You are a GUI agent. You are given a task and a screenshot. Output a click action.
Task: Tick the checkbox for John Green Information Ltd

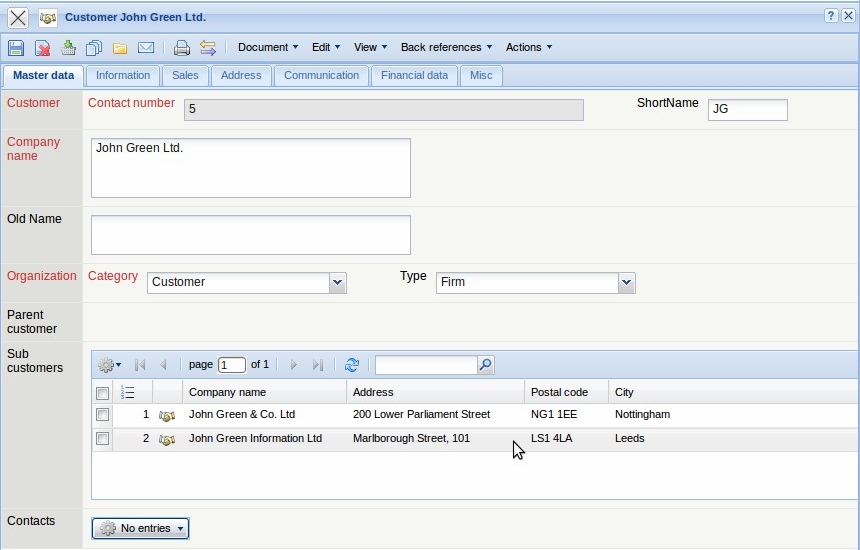[102, 438]
